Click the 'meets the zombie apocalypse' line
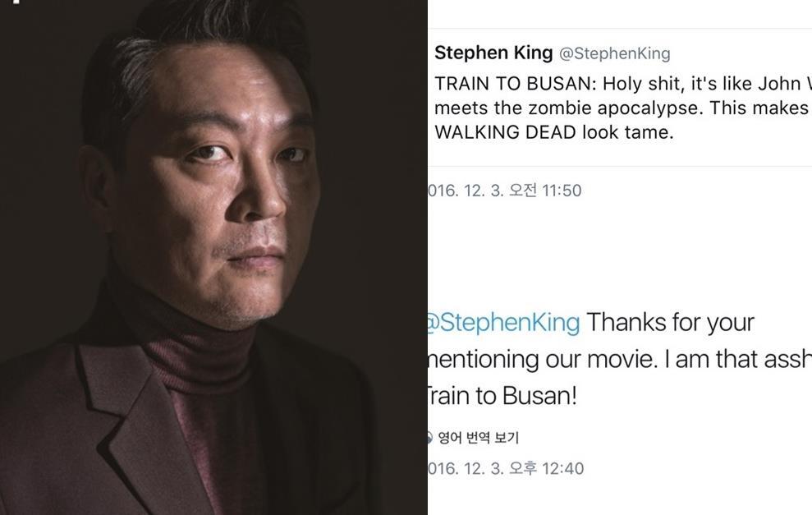Viewport: 812px width, 515px height. click(622, 108)
